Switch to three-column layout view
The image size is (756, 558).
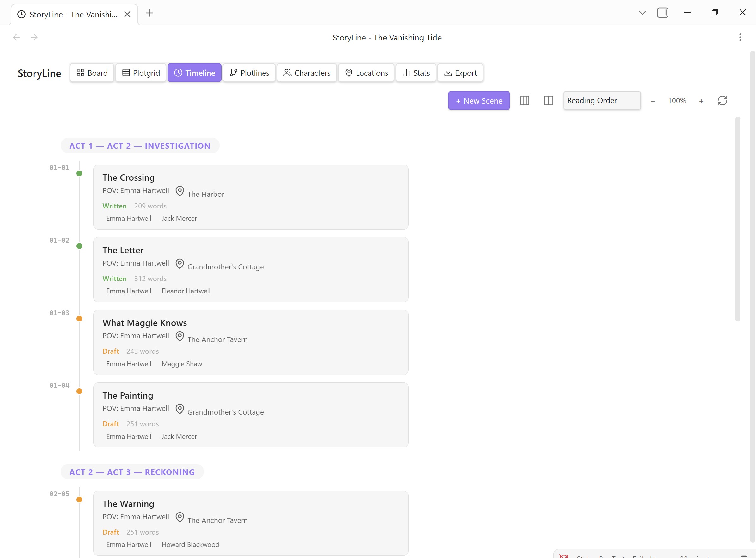[524, 101]
